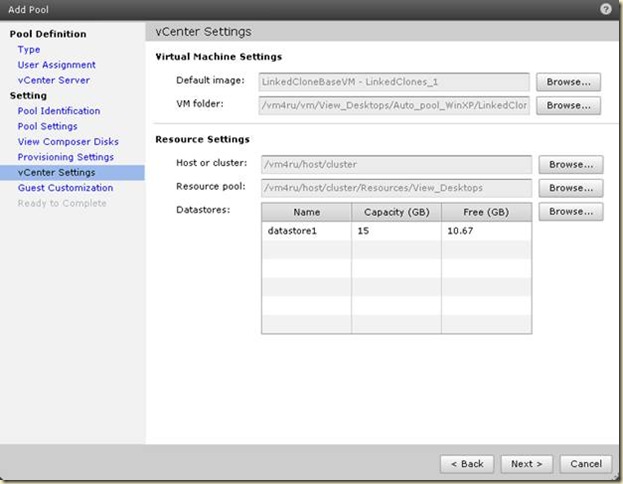Browse for the Resource pool
The height and width of the screenshot is (484, 623).
(570, 187)
